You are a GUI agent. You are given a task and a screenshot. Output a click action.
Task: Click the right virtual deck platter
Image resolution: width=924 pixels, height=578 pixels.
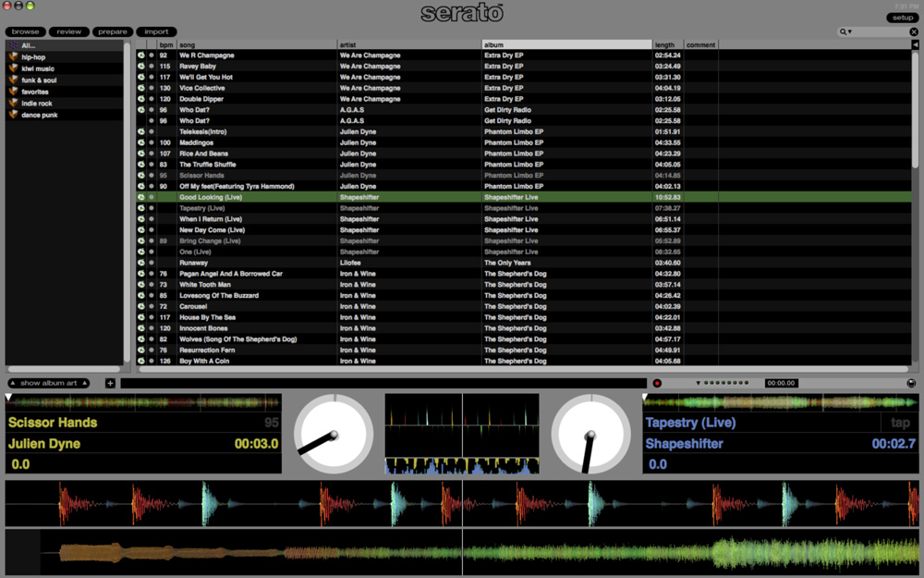(591, 434)
